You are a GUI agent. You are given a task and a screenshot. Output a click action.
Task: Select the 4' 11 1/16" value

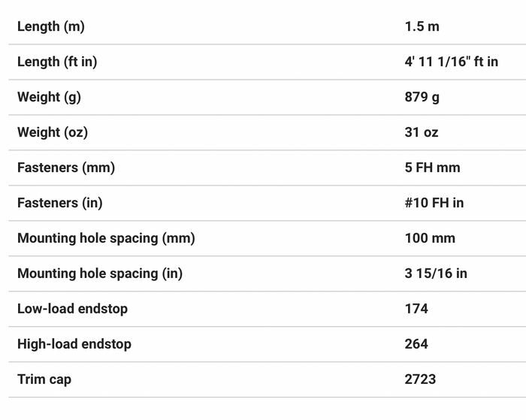(x=451, y=62)
